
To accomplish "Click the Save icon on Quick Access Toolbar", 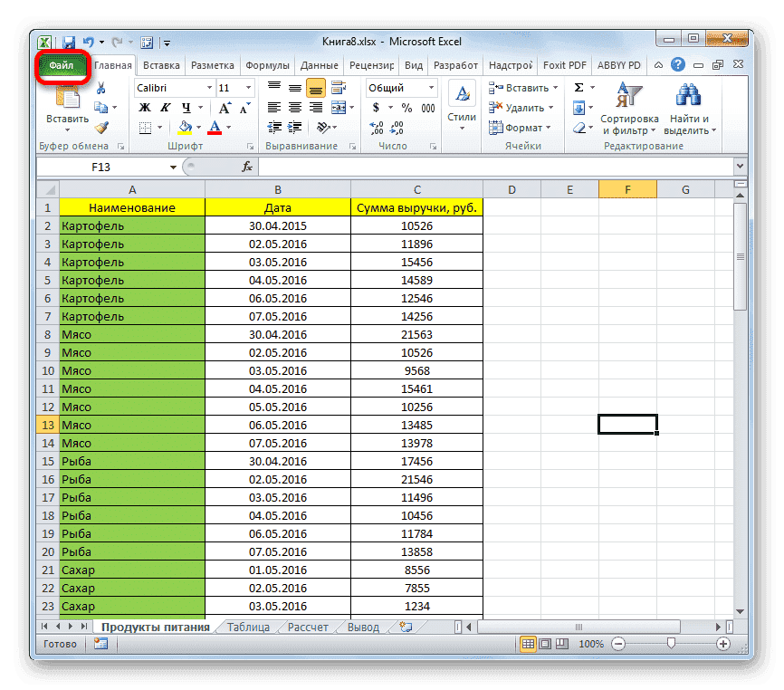I will tap(68, 42).
